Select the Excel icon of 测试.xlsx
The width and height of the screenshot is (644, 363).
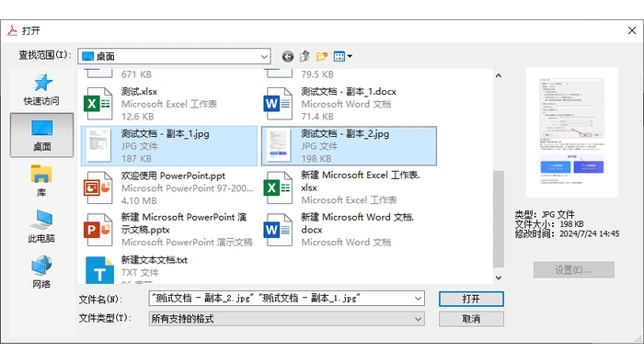[98, 104]
